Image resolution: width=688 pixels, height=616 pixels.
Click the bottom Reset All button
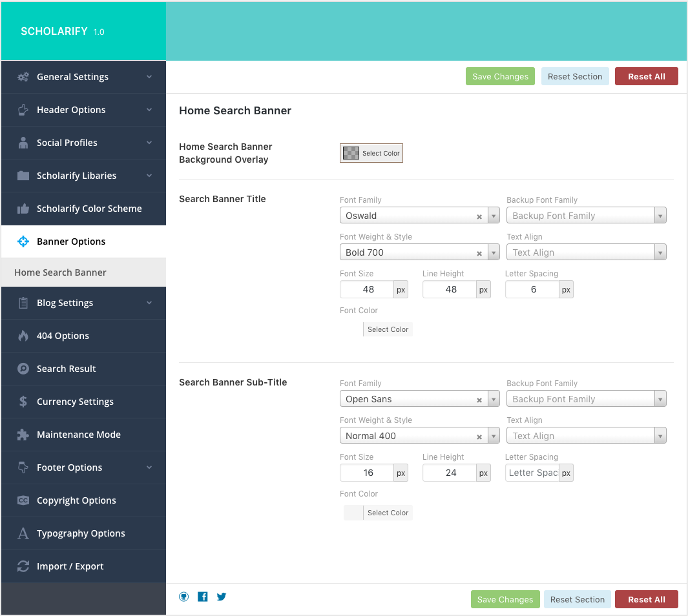point(646,599)
